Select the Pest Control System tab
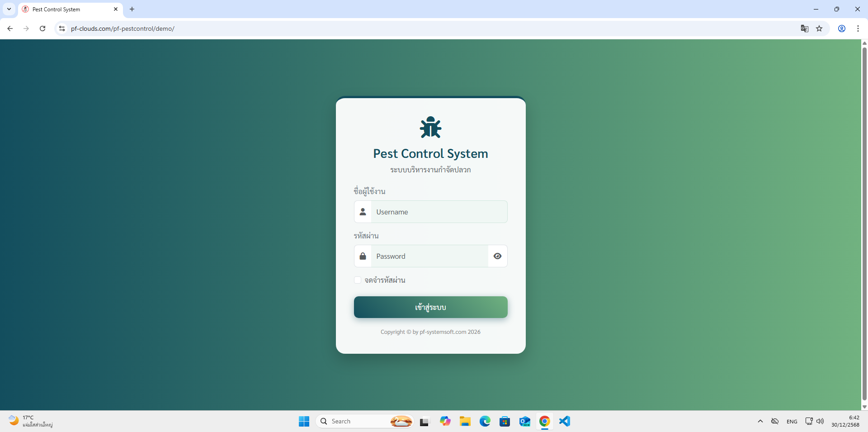 [68, 9]
